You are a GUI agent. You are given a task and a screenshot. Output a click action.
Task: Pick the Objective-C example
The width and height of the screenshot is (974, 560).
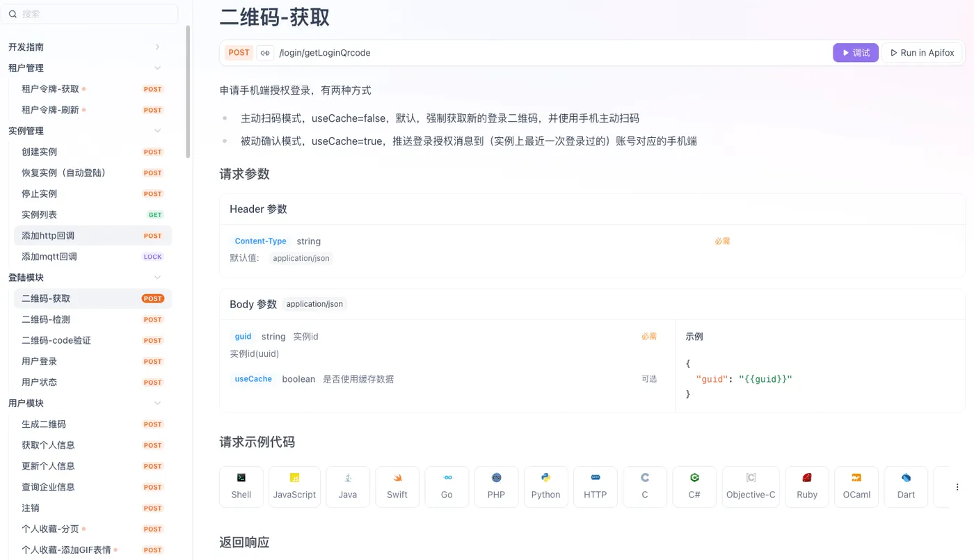click(751, 486)
